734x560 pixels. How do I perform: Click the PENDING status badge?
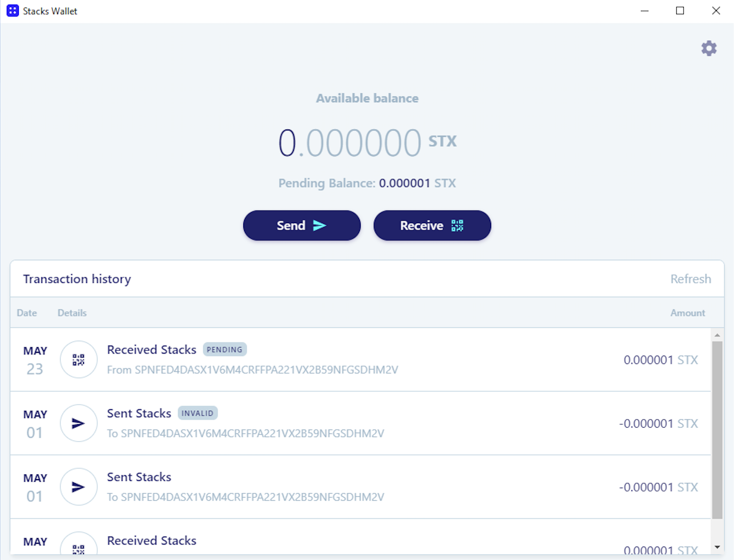(x=225, y=349)
